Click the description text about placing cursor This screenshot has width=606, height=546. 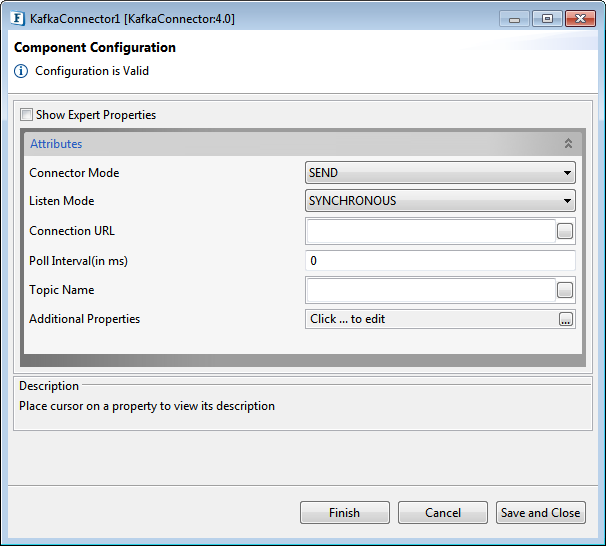[147, 406]
